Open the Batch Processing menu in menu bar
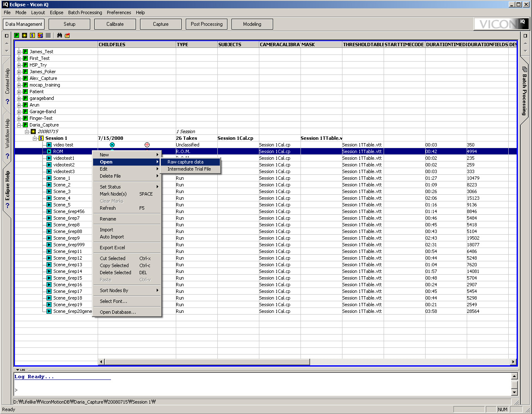The height and width of the screenshot is (414, 532). point(85,12)
